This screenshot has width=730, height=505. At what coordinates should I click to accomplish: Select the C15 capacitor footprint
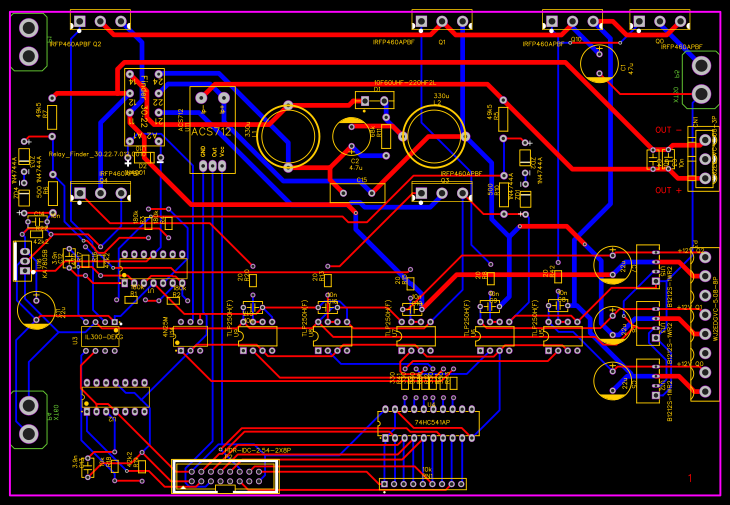(x=358, y=193)
